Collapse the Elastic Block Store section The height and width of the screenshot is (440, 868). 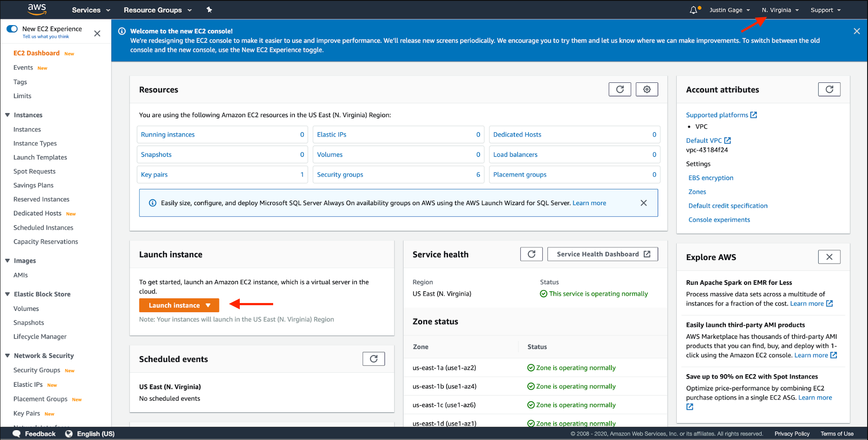[x=7, y=294]
